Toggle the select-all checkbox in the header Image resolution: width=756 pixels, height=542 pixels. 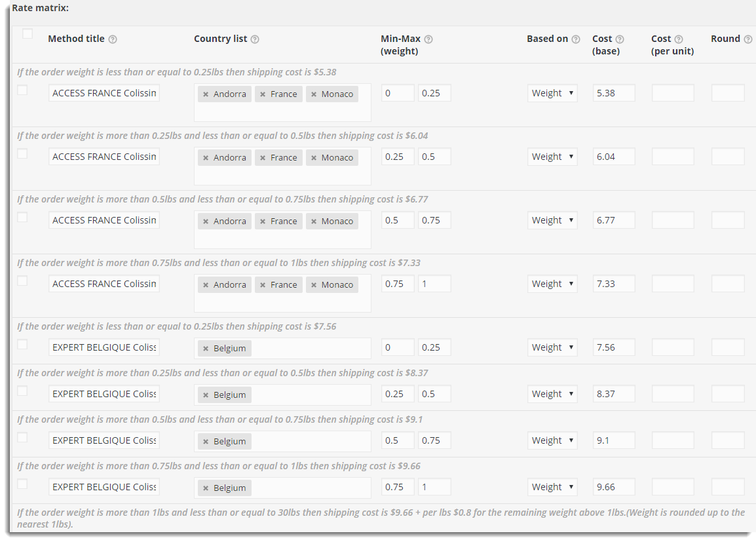tap(28, 34)
